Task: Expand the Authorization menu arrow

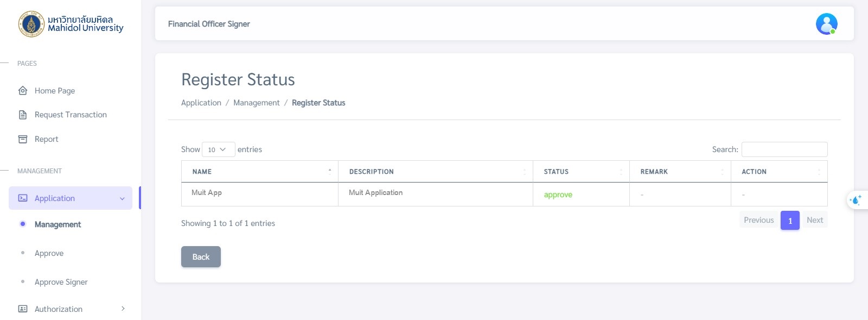Action: pos(123,309)
